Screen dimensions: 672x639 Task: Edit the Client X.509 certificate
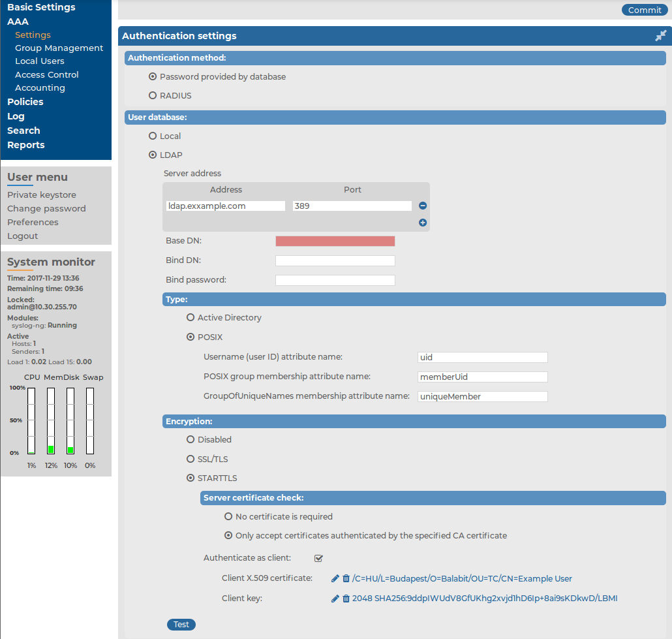(x=335, y=578)
